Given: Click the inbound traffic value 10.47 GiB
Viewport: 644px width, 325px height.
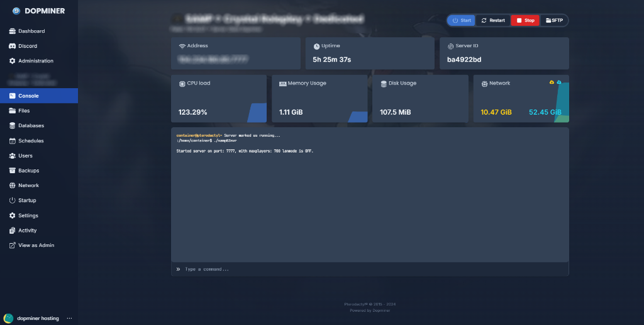Looking at the screenshot, I should pos(496,112).
